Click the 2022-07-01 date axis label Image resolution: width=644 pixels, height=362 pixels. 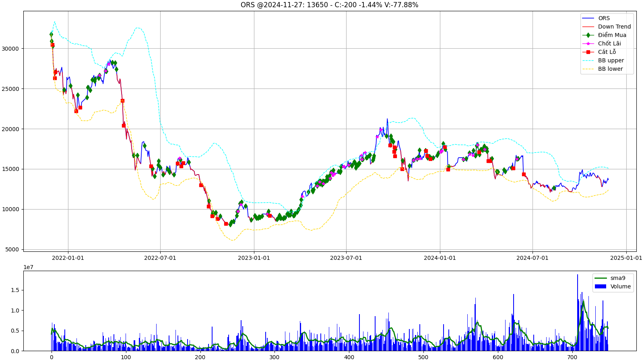click(x=160, y=258)
